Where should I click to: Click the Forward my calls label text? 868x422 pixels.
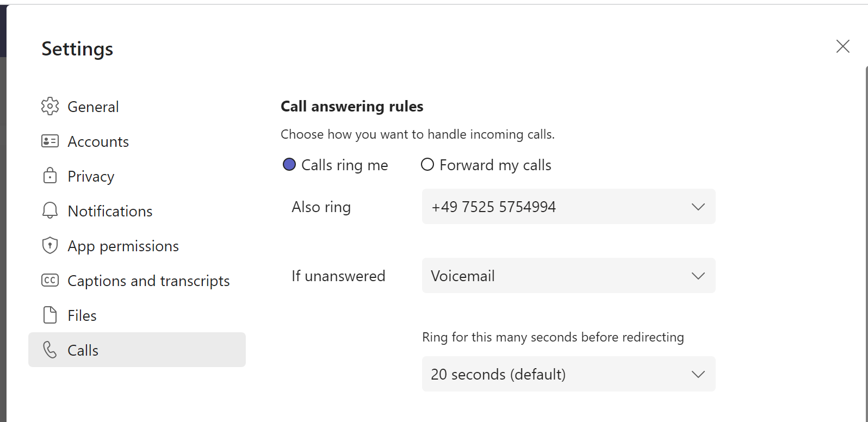pos(495,165)
